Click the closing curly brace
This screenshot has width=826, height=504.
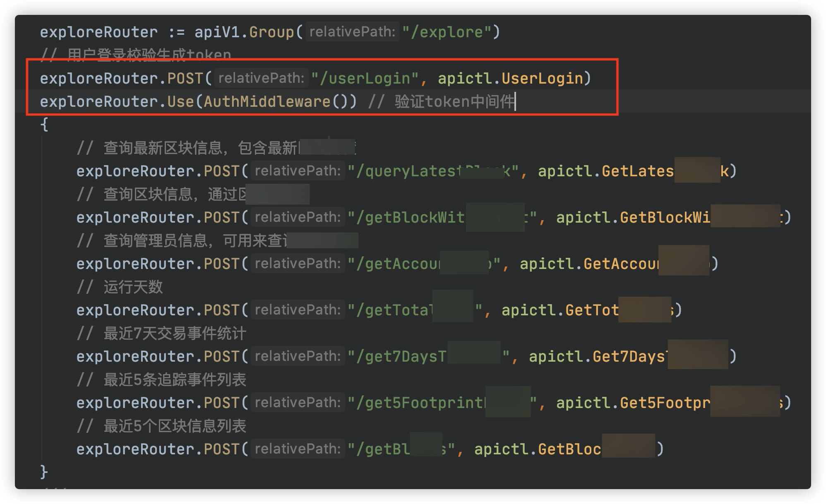click(x=44, y=472)
